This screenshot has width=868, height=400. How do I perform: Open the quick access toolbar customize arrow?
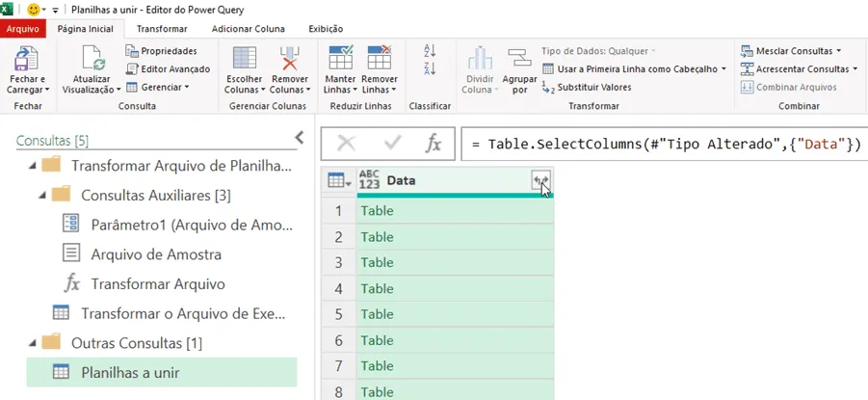tap(55, 10)
